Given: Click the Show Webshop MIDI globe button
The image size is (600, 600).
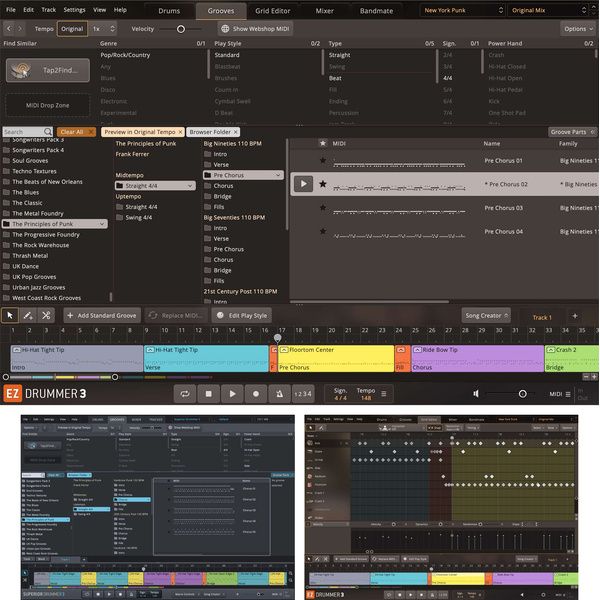Looking at the screenshot, I should click(x=255, y=29).
